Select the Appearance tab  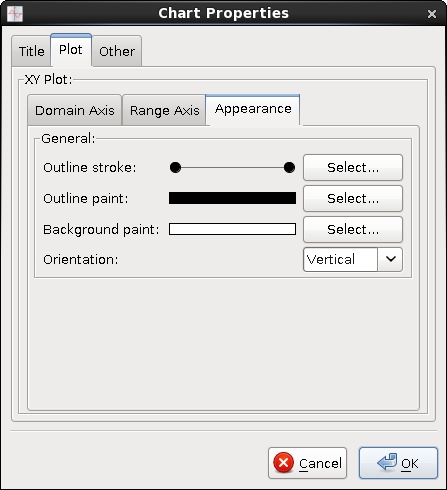[x=253, y=109]
